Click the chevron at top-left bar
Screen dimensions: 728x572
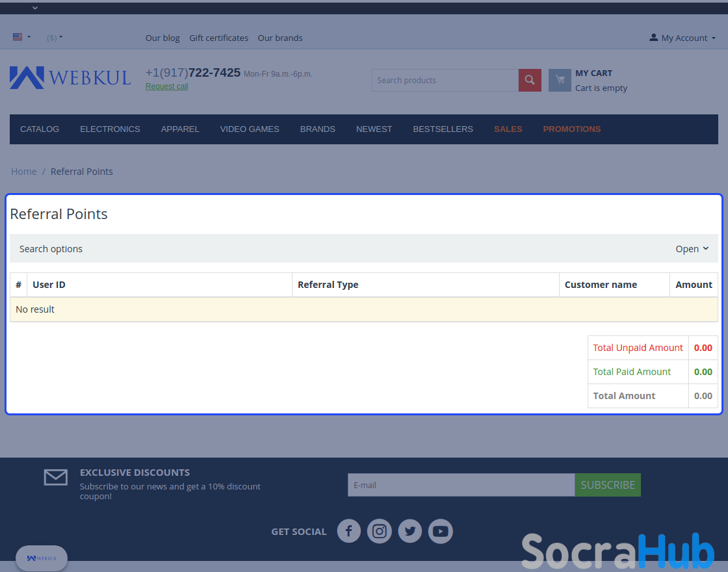click(35, 8)
